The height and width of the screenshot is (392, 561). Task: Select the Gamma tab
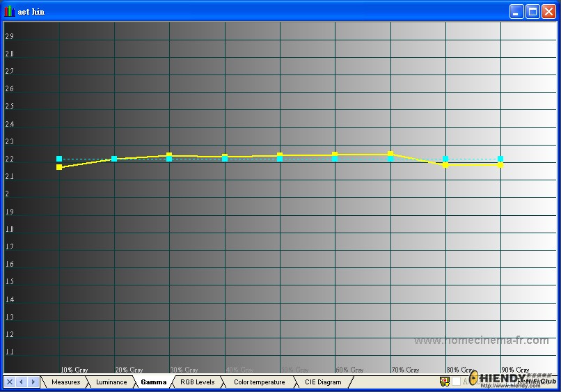pos(154,382)
